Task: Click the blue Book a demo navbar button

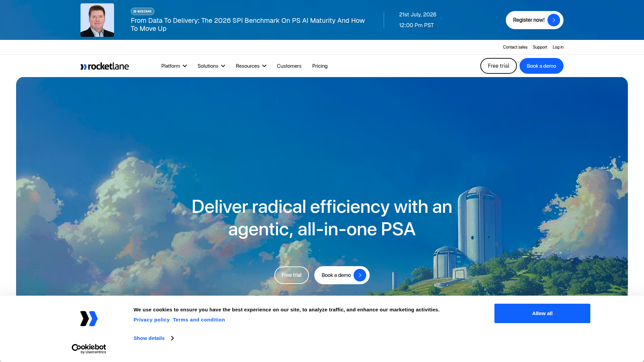Action: 541,66
